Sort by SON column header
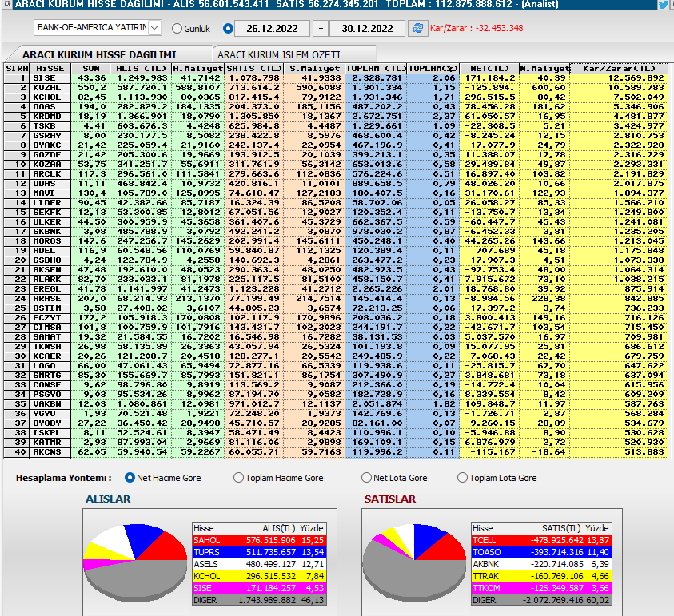Image resolution: width=674 pixels, height=616 pixels. coord(90,68)
